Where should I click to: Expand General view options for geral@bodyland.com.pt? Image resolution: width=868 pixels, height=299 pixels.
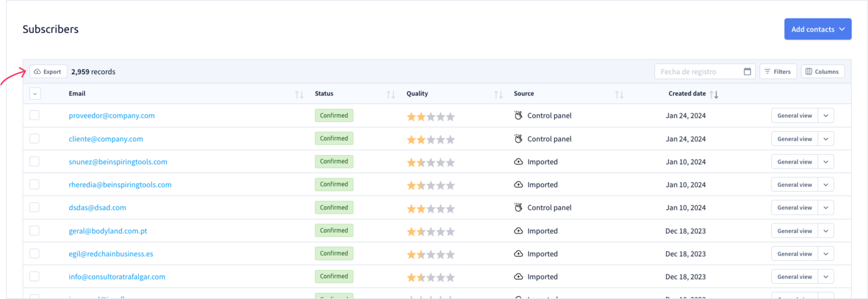[826, 231]
